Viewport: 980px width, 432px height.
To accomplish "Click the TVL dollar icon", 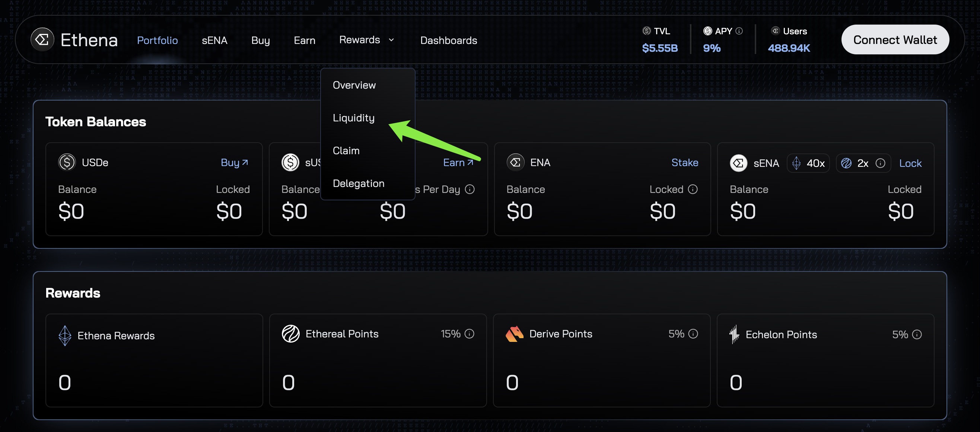I will 646,31.
